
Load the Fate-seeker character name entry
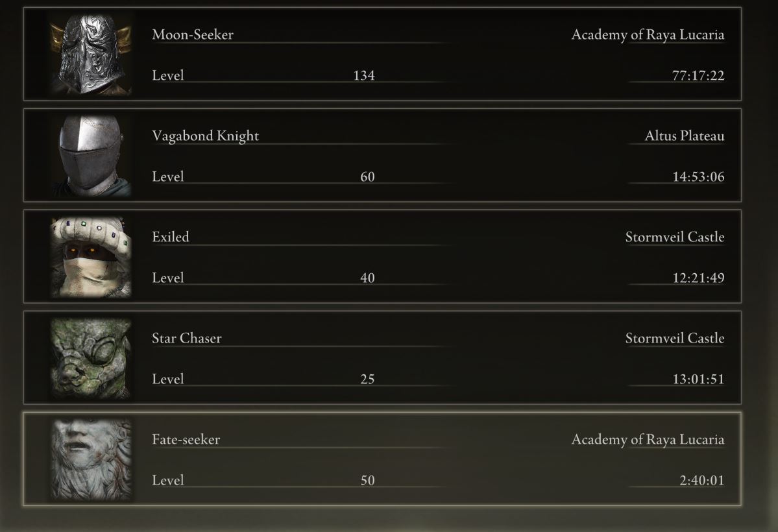point(186,439)
